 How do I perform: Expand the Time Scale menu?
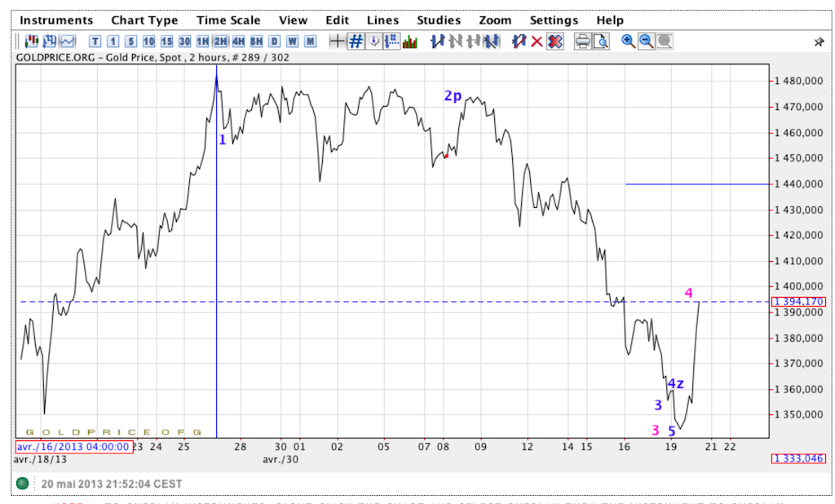click(x=228, y=20)
